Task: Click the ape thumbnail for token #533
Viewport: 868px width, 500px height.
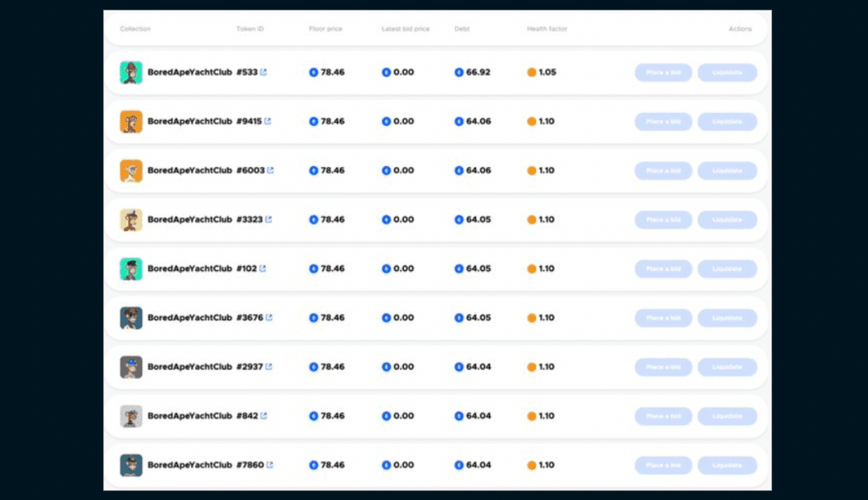Action: (131, 73)
